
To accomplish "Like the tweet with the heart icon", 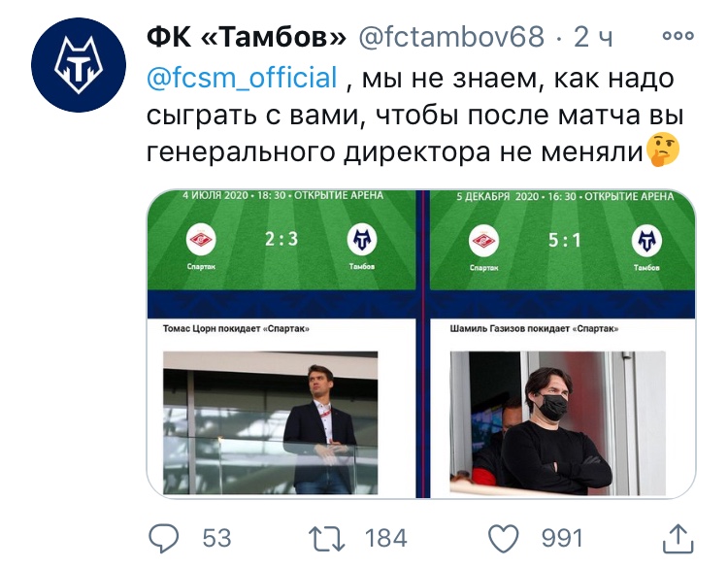I will point(503,537).
